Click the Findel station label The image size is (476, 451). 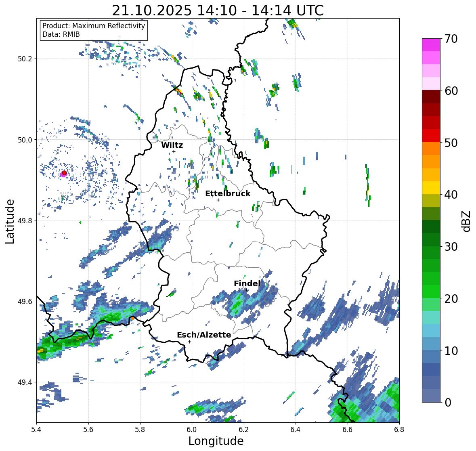pos(247,283)
